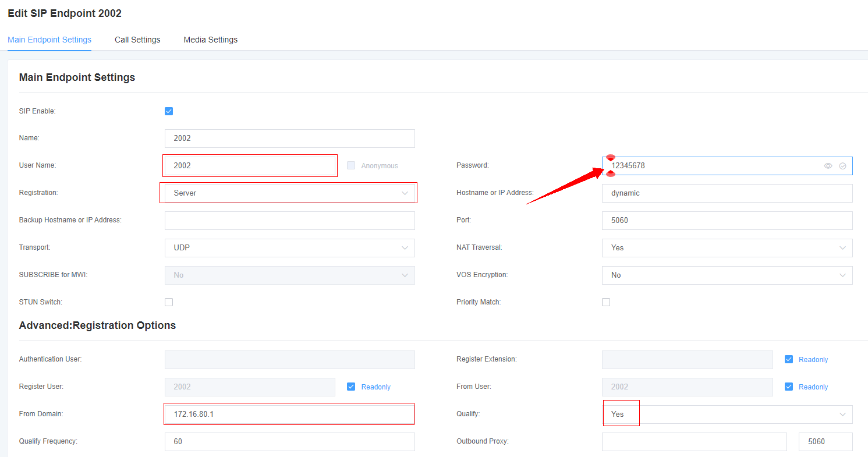Click the Backup Hostname or IP Address field
The image size is (868, 457).
(290, 220)
